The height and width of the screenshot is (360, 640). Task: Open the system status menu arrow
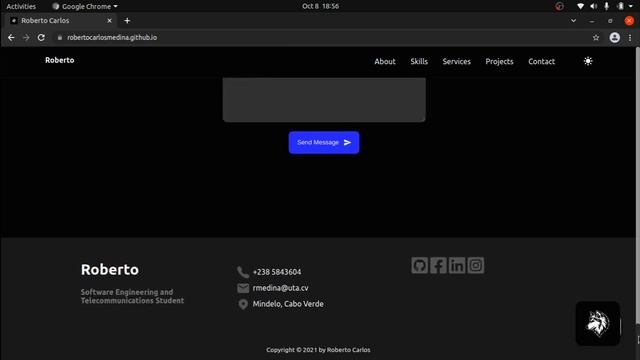(x=631, y=6)
